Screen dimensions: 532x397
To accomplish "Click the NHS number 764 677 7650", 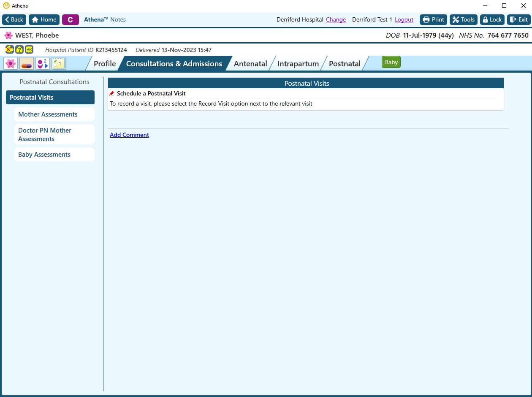I will [x=508, y=35].
